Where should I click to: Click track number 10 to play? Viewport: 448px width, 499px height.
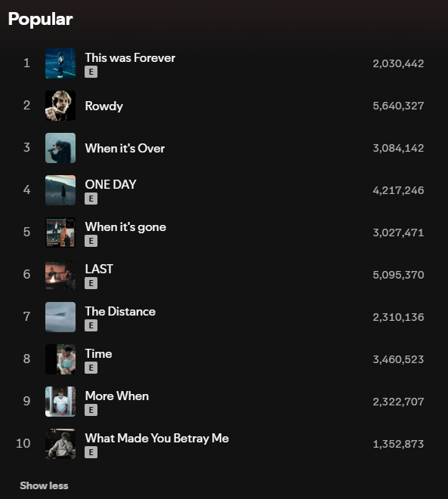pyautogui.click(x=23, y=443)
